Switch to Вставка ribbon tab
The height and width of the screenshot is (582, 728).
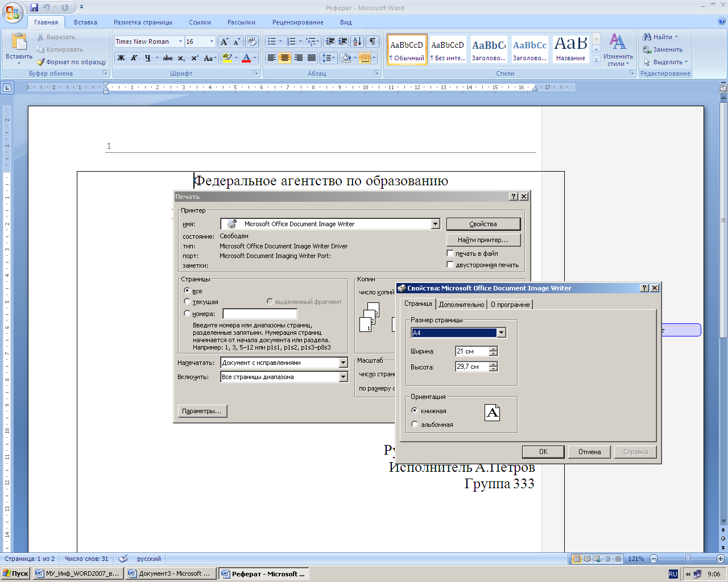tap(85, 22)
